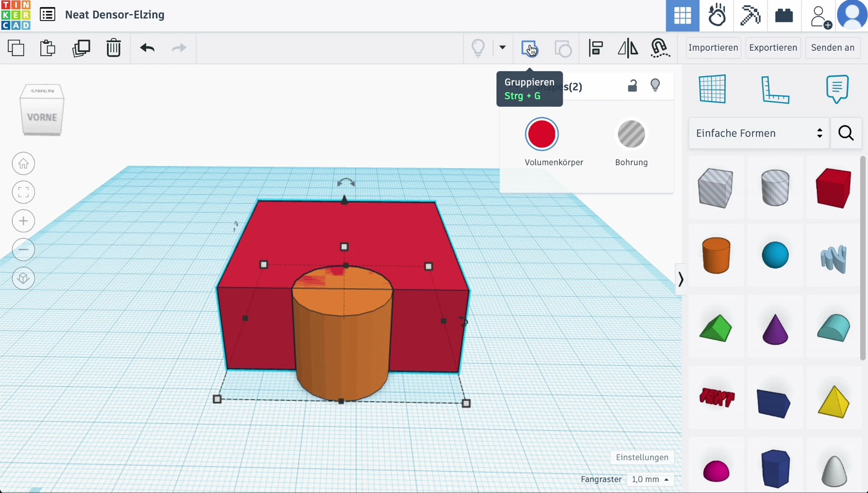Image resolution: width=868 pixels, height=493 pixels.
Task: Pick the green roof shape
Action: (716, 328)
